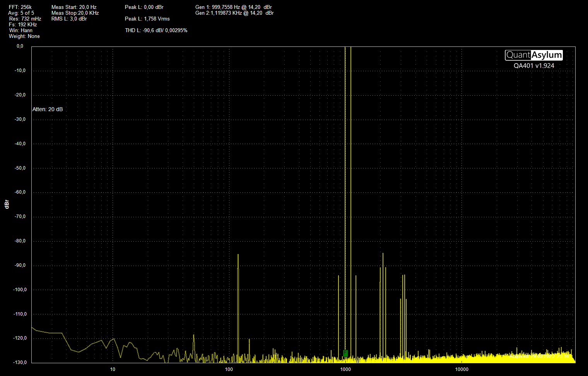Click the dBr Y-axis unit label
Screen dimensions: 588x376
(x=7, y=204)
